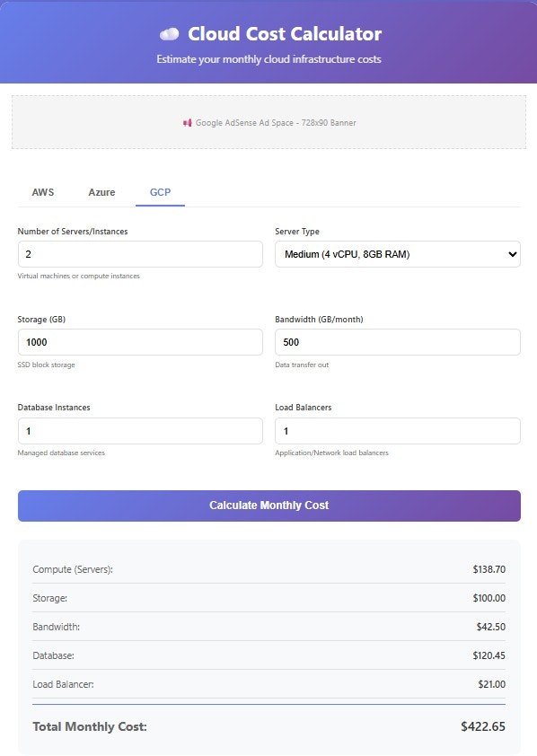
Task: Click the Storage (GB) input field
Action: pyautogui.click(x=140, y=342)
